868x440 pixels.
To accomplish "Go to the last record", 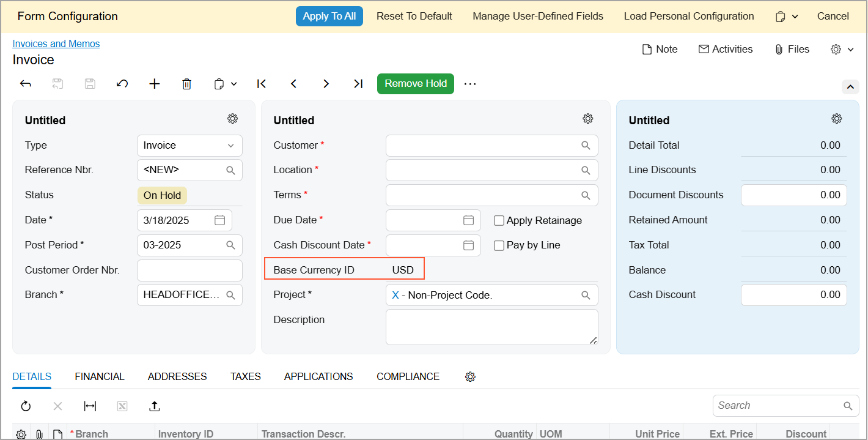I will pos(358,84).
